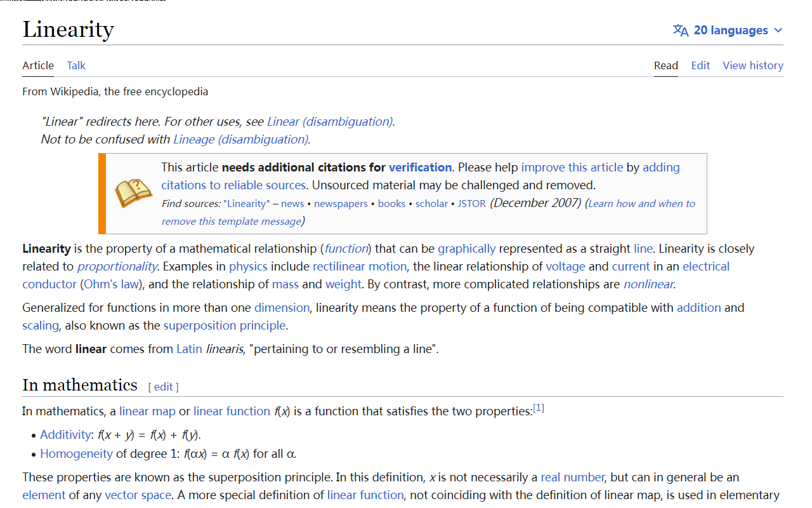Follow the physics link

coord(248,266)
